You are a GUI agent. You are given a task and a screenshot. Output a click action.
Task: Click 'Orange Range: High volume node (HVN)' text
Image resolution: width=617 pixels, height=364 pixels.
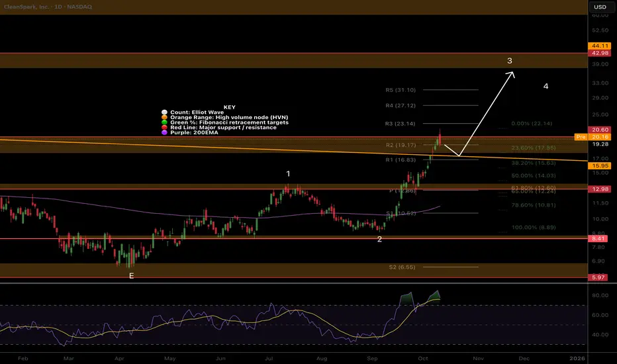(x=229, y=117)
